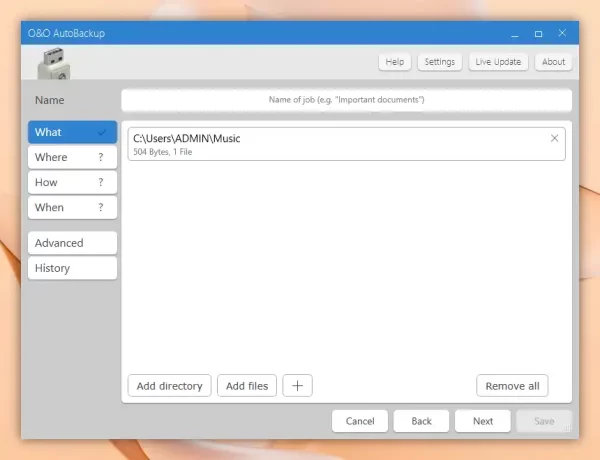Click the "504 Bytes, 1 File" text
This screenshot has height=460, width=600.
163,152
